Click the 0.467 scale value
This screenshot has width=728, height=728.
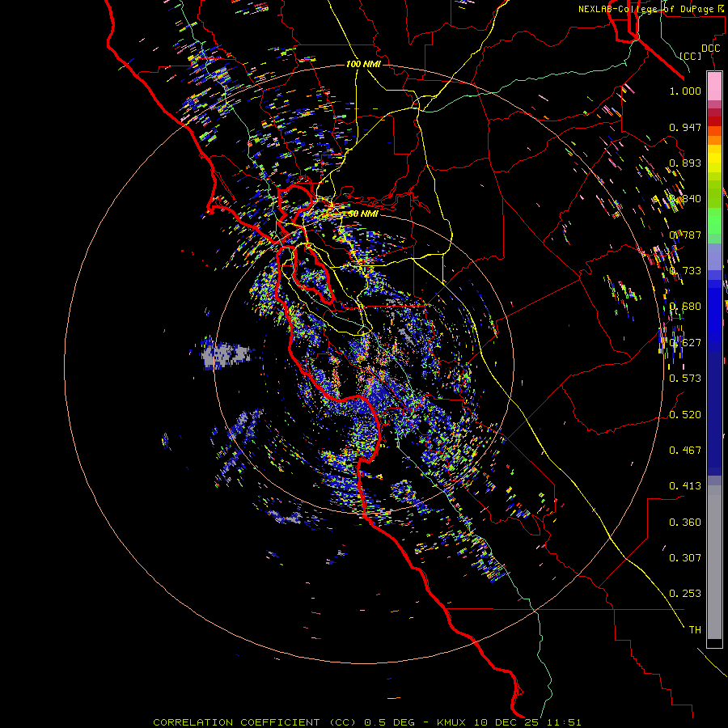pyautogui.click(x=685, y=451)
